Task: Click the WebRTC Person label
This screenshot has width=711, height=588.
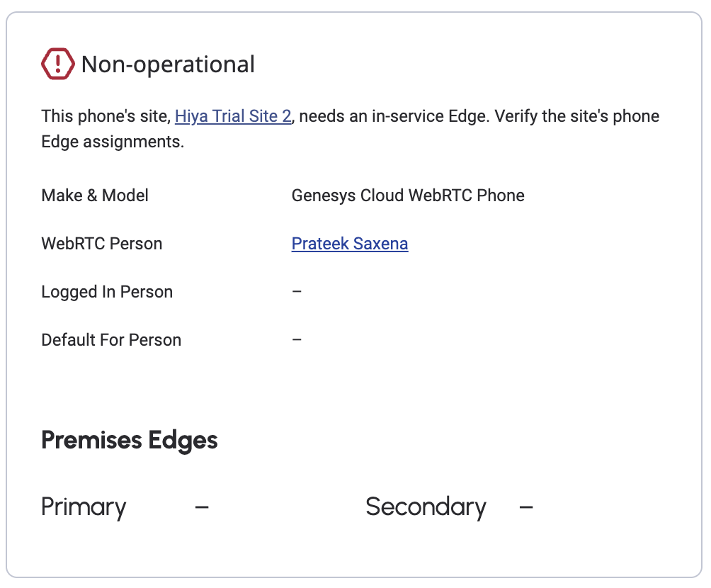Action: click(x=102, y=244)
